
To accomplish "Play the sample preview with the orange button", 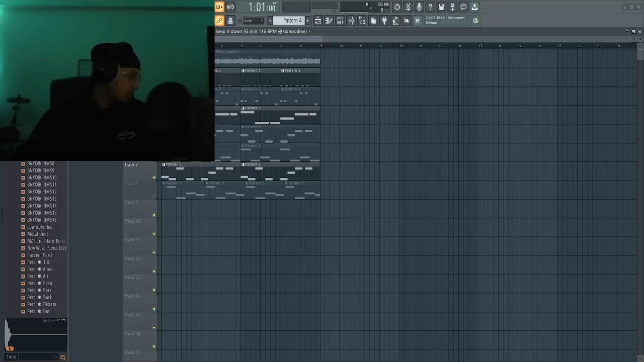I will point(10,348).
